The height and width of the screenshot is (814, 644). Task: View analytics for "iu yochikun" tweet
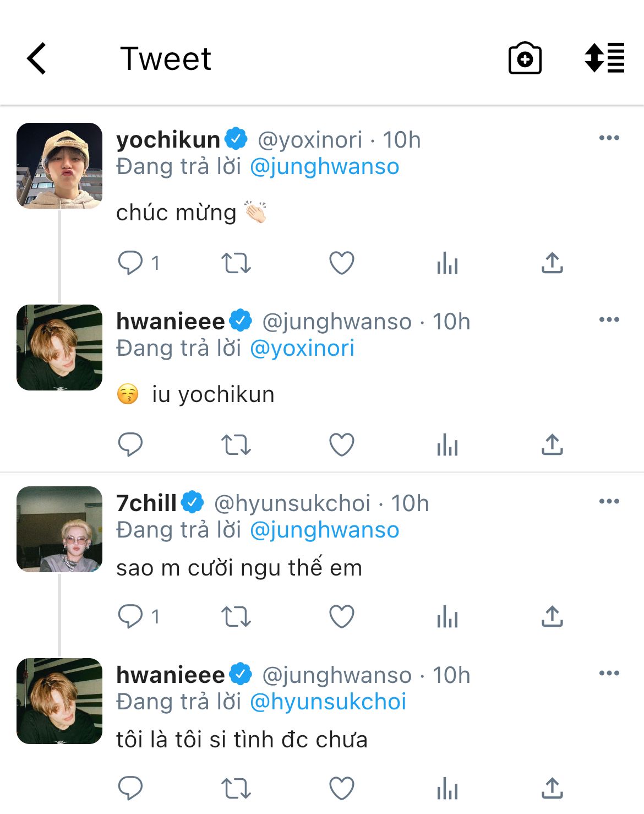pos(447,444)
